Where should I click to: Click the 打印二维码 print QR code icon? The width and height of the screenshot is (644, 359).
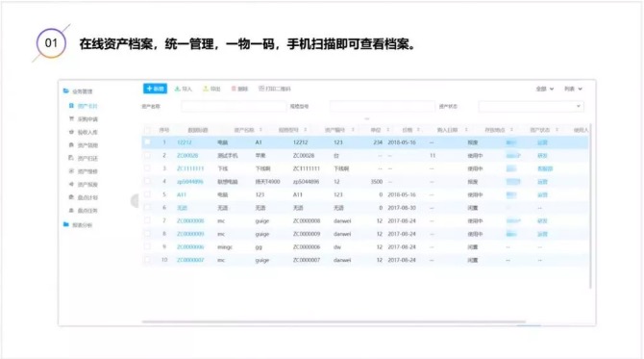point(261,89)
